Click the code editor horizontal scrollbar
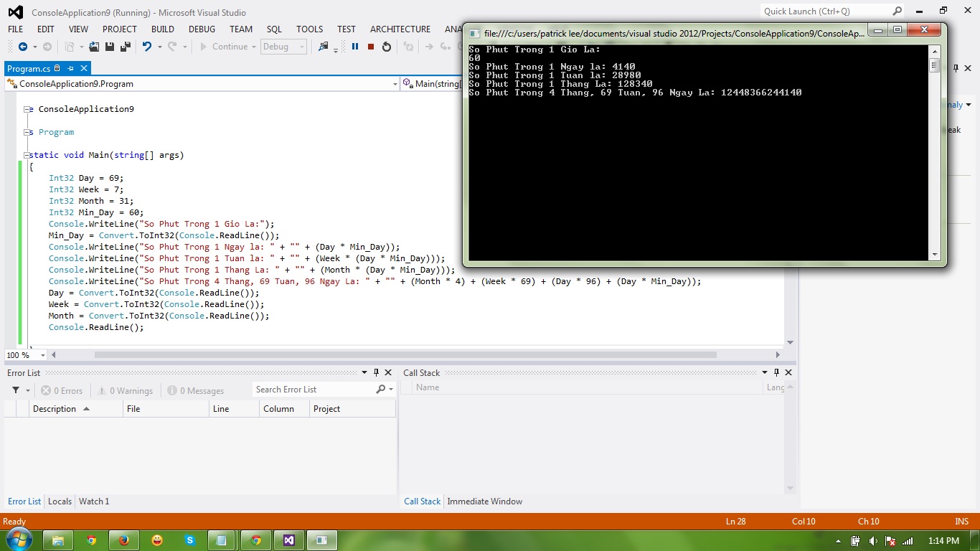This screenshot has height=551, width=980. click(405, 354)
